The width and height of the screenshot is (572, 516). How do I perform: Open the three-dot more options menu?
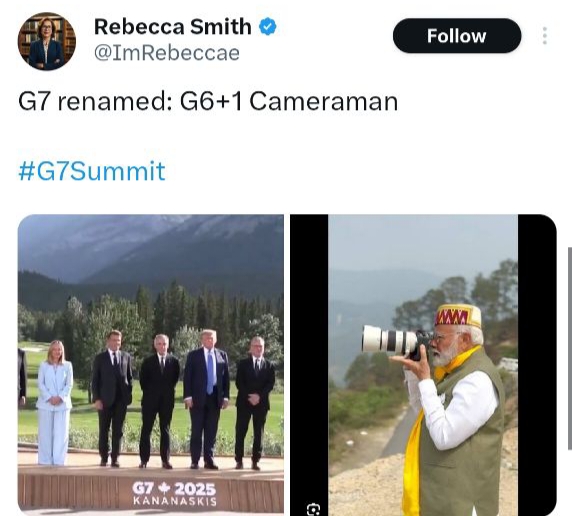click(545, 36)
